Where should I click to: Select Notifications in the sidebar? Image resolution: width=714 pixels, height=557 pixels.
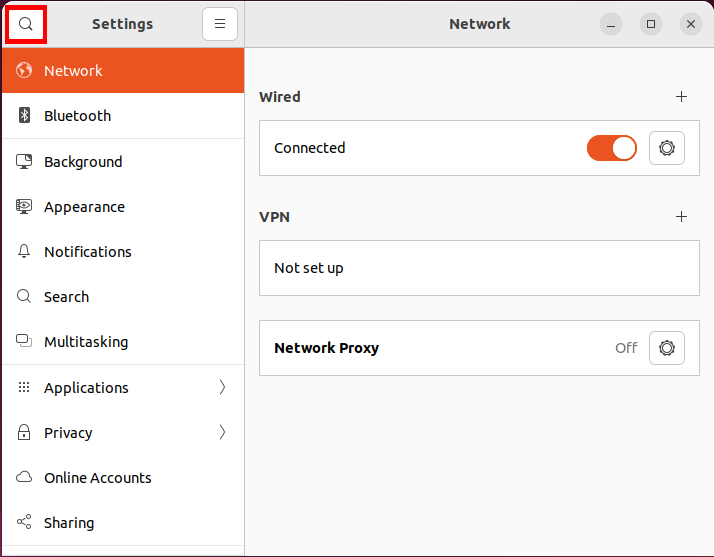tap(123, 251)
